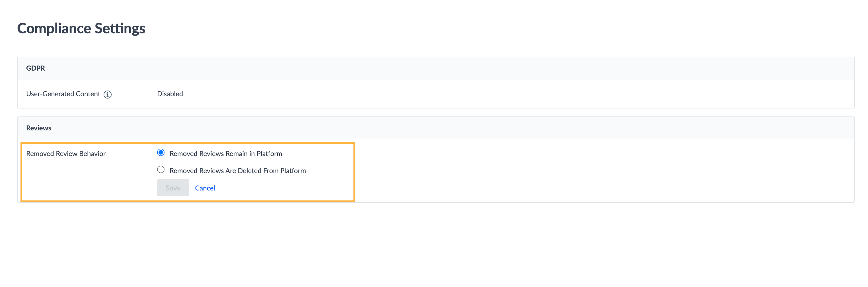Click the Save button
Screen dimensions: 868x287
pyautogui.click(x=173, y=188)
